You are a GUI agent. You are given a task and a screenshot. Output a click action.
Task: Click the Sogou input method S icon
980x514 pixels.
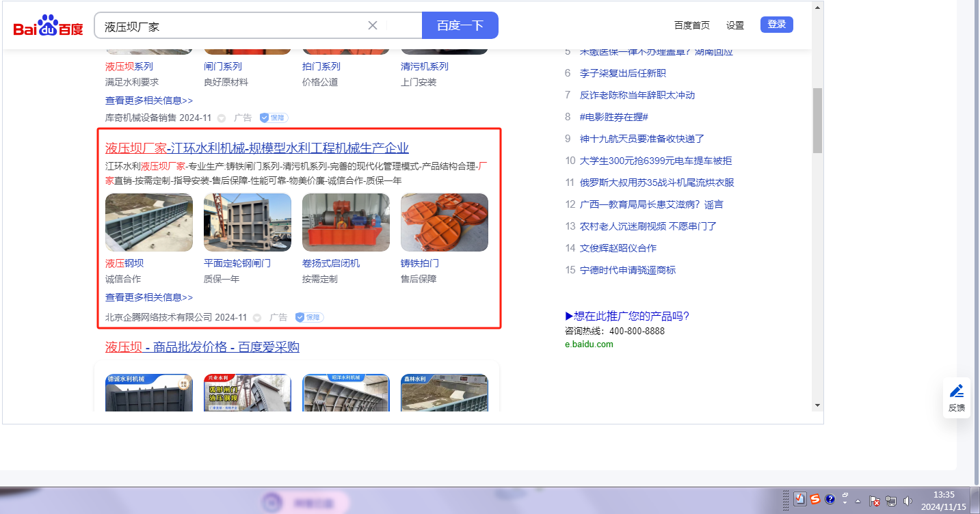[815, 499]
